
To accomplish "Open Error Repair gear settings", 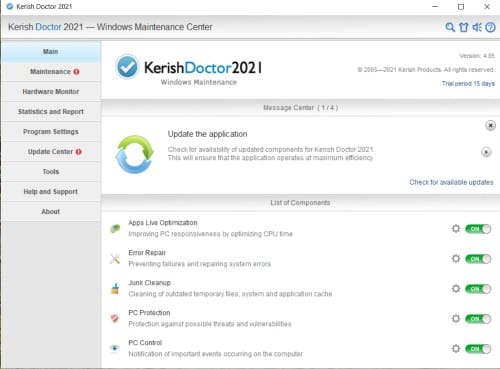I will [456, 259].
